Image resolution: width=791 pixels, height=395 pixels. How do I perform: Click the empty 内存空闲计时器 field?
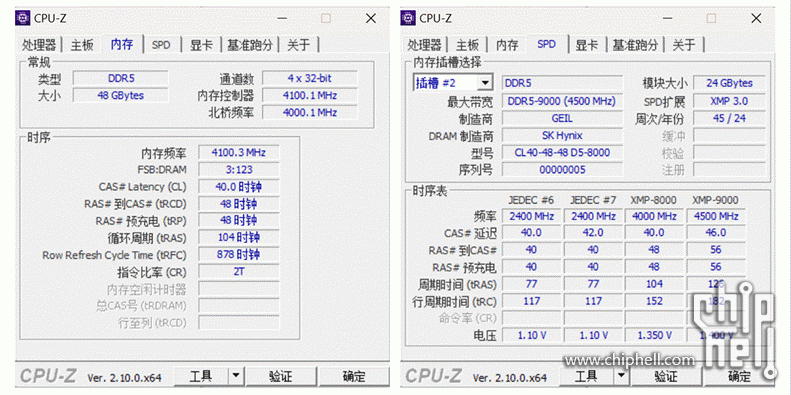239,289
